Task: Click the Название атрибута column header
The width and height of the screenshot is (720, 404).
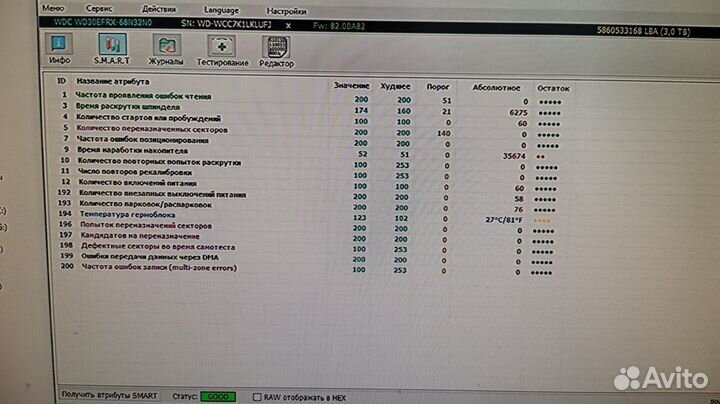Action: [113, 81]
